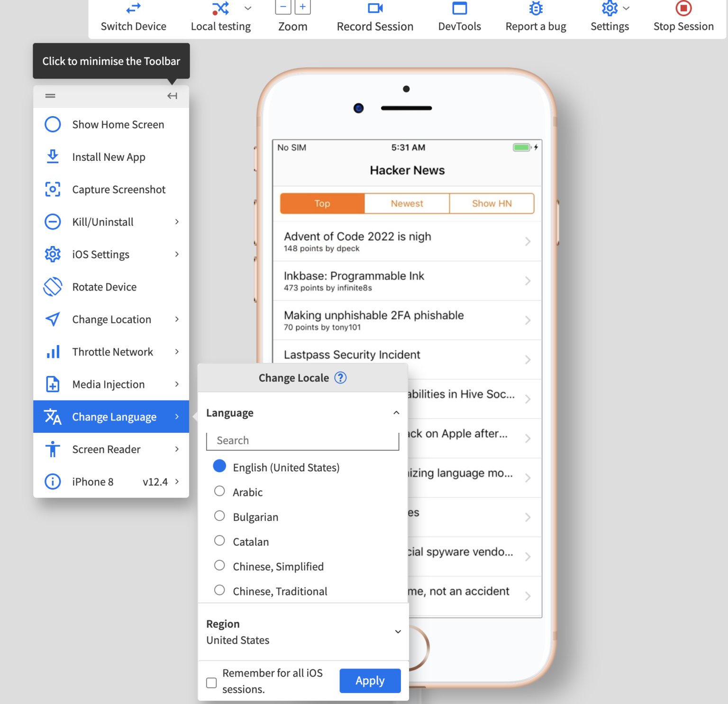Open DevTools
728x704 pixels.
pos(459,8)
